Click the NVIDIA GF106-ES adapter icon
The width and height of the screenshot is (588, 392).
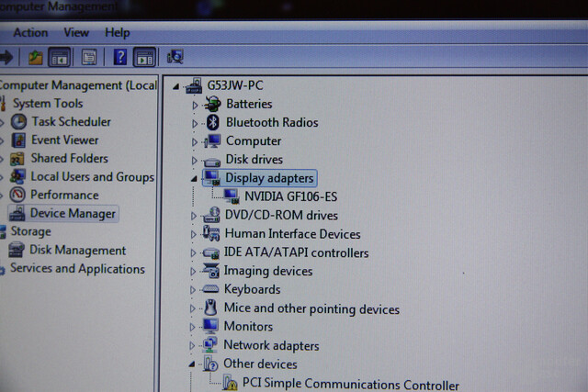tap(232, 196)
